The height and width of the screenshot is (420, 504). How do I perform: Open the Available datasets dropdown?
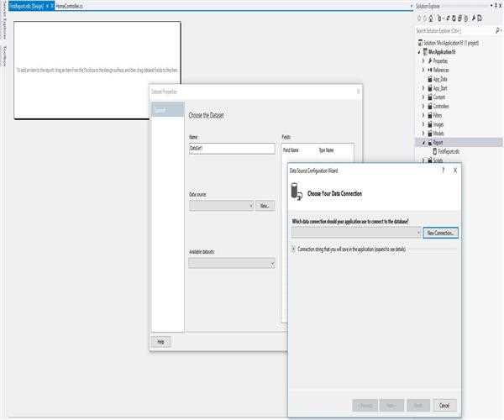tap(271, 263)
